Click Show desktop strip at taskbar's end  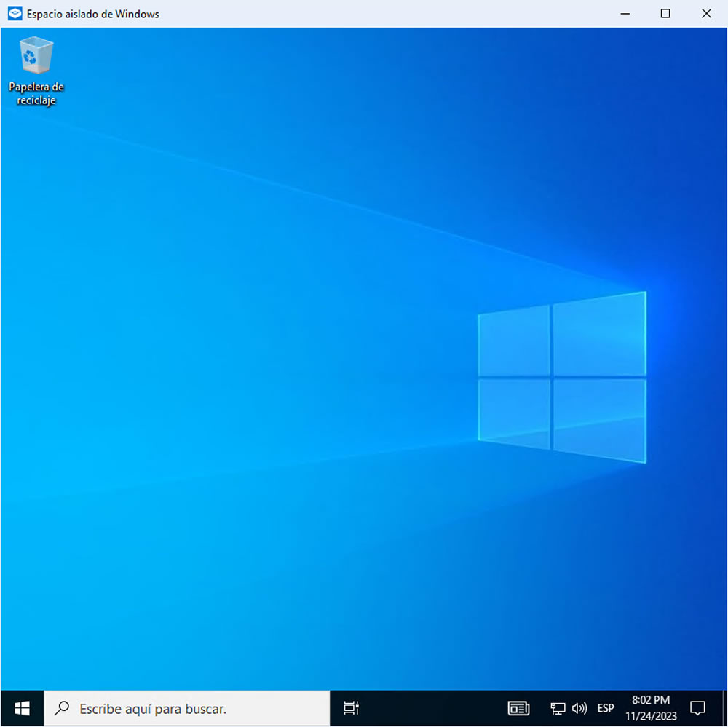725,707
